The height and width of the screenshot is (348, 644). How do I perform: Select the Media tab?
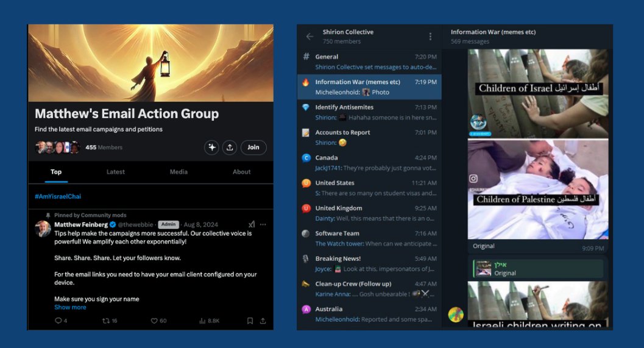(x=179, y=172)
